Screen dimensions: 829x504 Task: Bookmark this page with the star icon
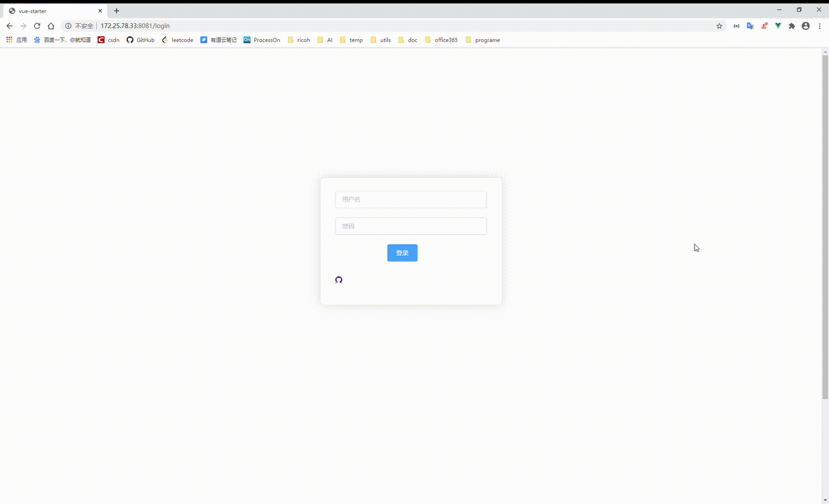point(719,26)
